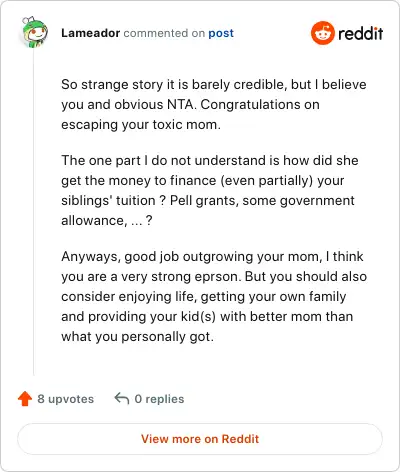Select the "View more on Reddit" button
The image size is (400, 472).
tap(200, 439)
